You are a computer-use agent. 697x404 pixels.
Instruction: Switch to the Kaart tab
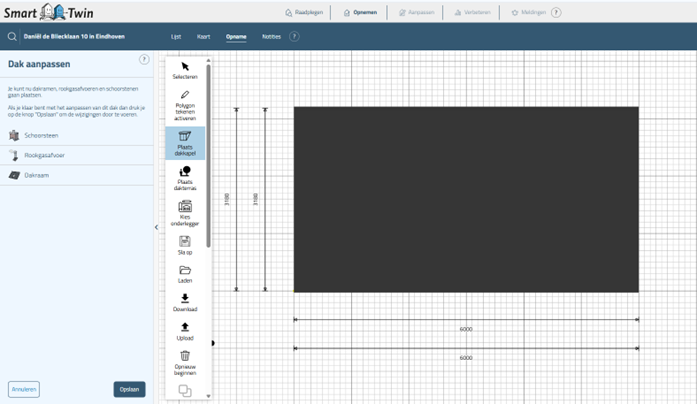(x=203, y=37)
